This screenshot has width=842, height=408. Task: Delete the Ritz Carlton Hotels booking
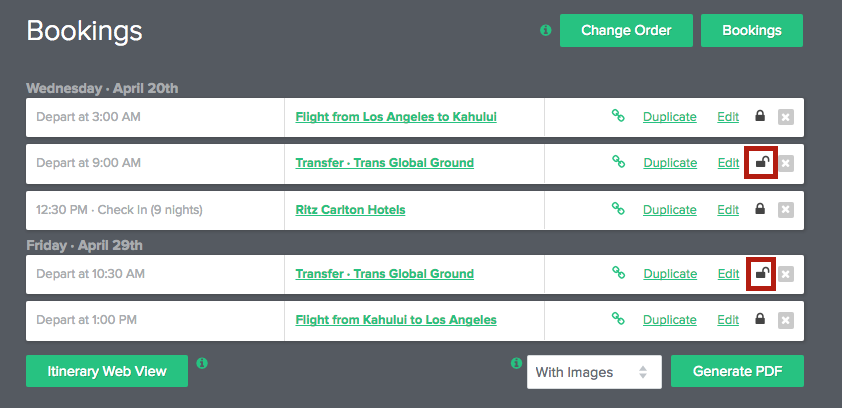[786, 210]
